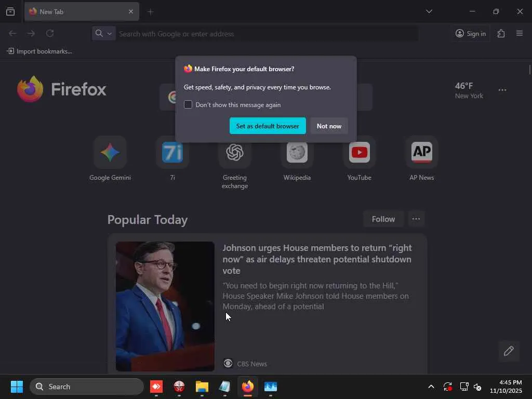Open File Explorer from the taskbar
532x399 pixels.
click(202, 387)
